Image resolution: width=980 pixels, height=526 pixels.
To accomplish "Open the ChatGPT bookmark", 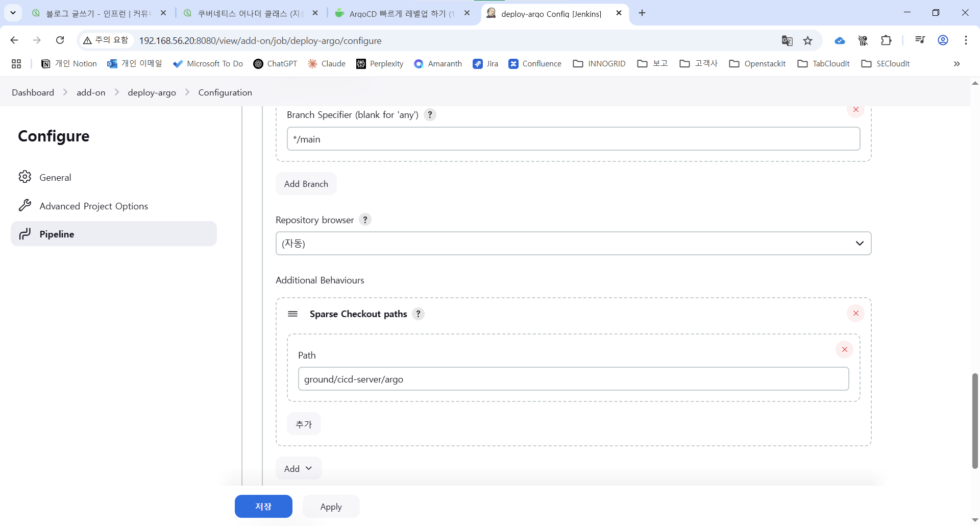I will point(275,64).
